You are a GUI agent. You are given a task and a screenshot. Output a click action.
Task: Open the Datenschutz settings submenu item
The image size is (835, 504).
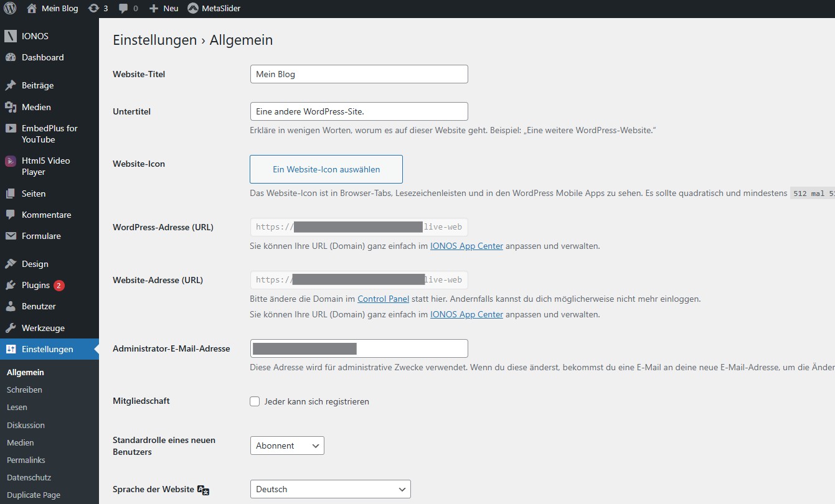coord(29,477)
